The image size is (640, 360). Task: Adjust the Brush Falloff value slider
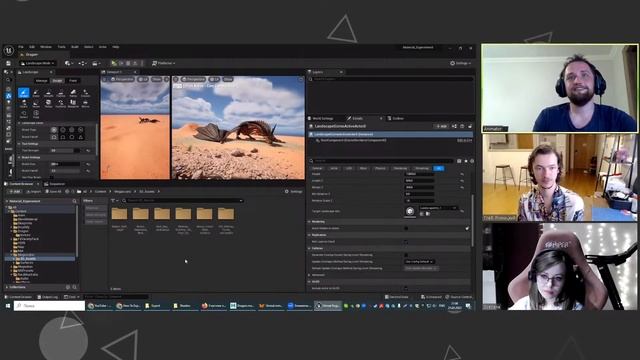click(x=65, y=171)
